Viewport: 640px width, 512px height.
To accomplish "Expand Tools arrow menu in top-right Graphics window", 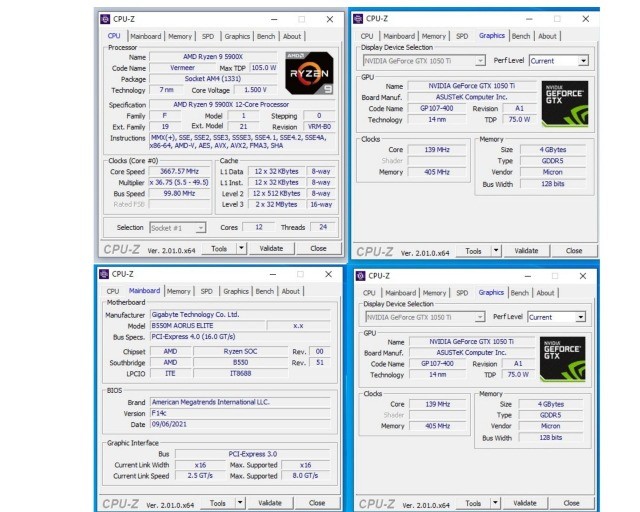I will 496,251.
